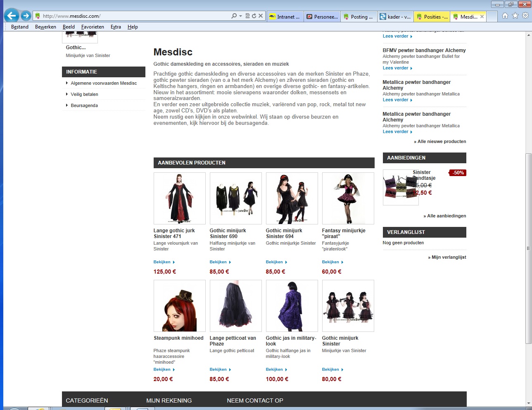Click the Fantasy minijurkje piraat thumbnail
The width and height of the screenshot is (532, 410).
coord(348,198)
